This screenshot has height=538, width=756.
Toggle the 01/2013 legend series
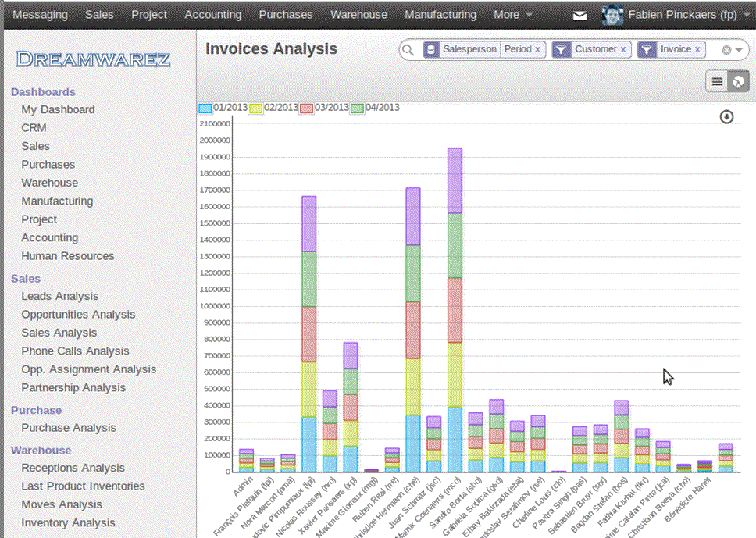[205, 108]
